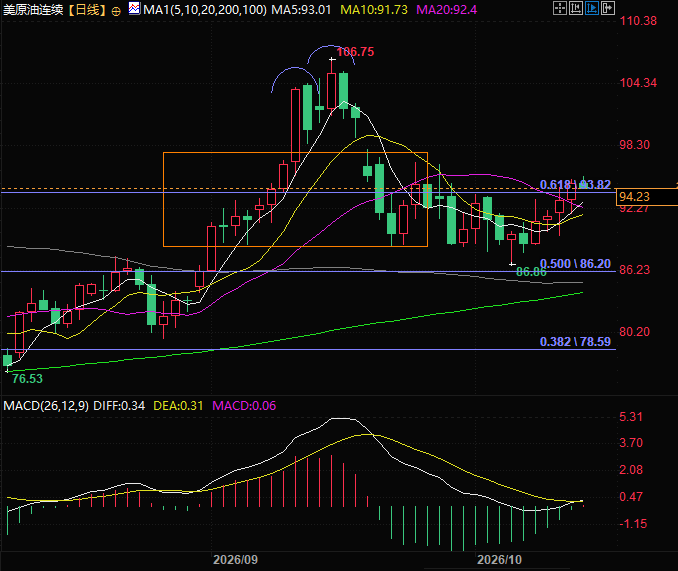Select the MA20:92.4 magenta legend label
678x571 pixels.
pos(446,10)
